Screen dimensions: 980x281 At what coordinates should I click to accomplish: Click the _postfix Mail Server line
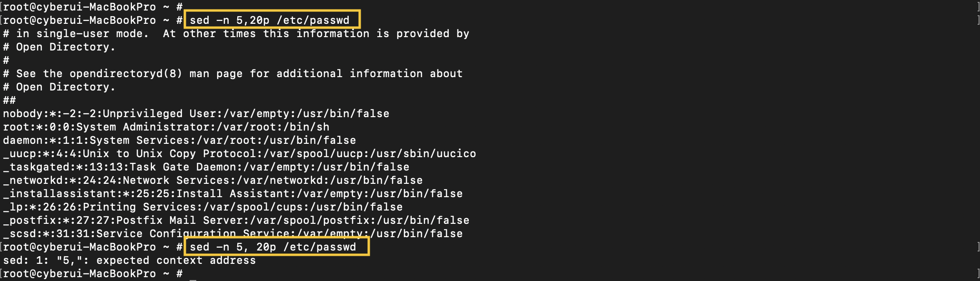[x=236, y=221]
